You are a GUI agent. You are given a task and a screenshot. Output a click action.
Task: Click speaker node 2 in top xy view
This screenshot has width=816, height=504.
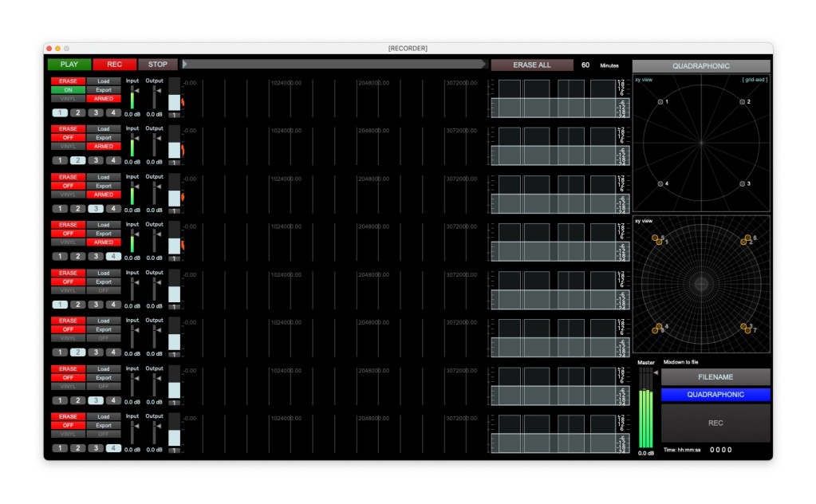tap(742, 102)
